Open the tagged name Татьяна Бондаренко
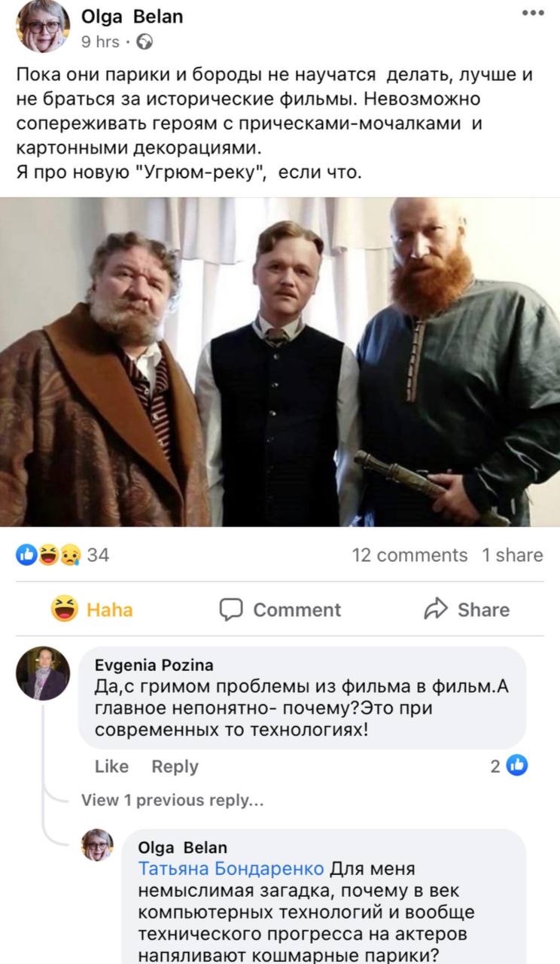Screen dimensions: 560x964 tap(232, 868)
